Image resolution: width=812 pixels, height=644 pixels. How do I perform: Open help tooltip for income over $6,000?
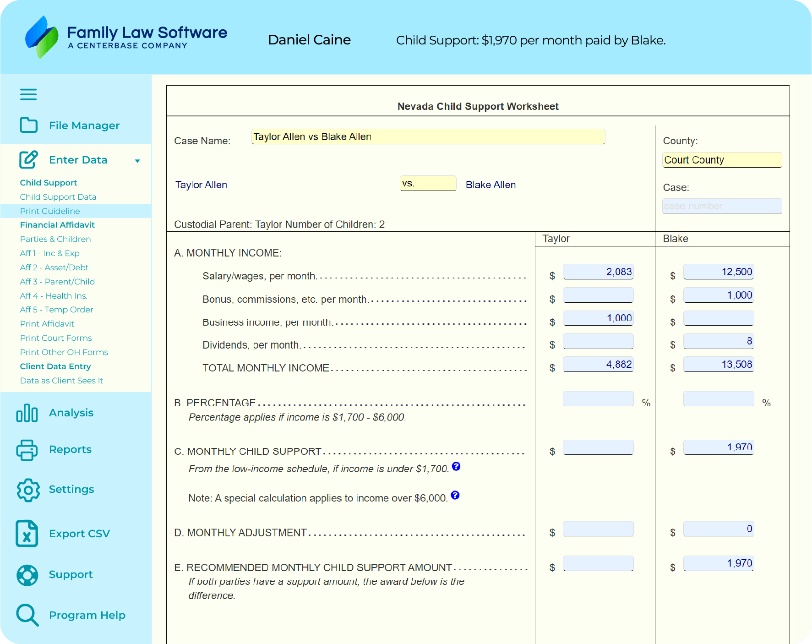coord(455,495)
